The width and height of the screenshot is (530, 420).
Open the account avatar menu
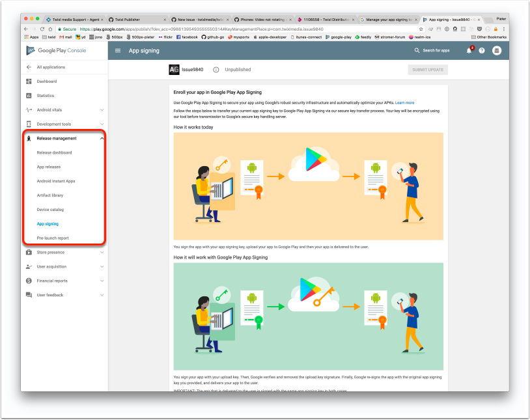point(497,50)
